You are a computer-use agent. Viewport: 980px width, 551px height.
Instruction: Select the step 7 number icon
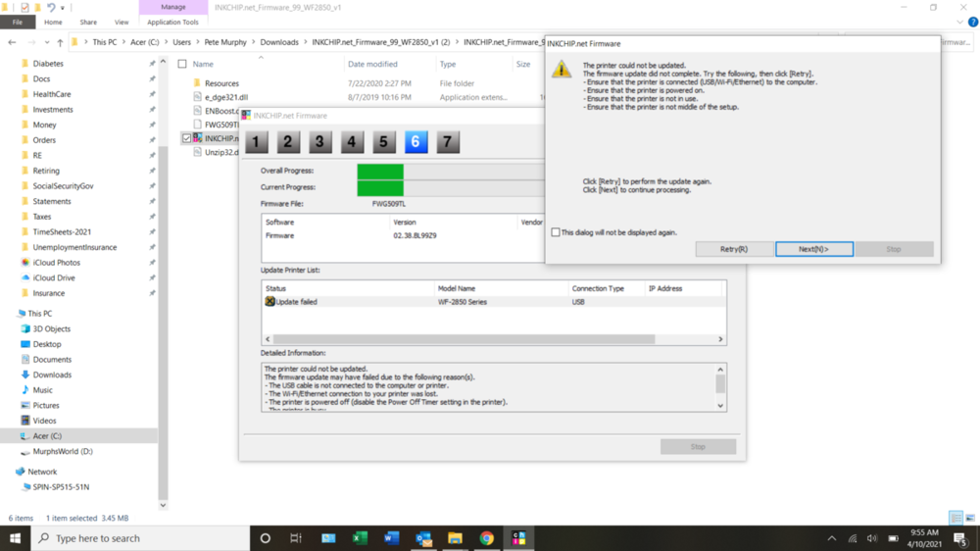[x=448, y=142]
